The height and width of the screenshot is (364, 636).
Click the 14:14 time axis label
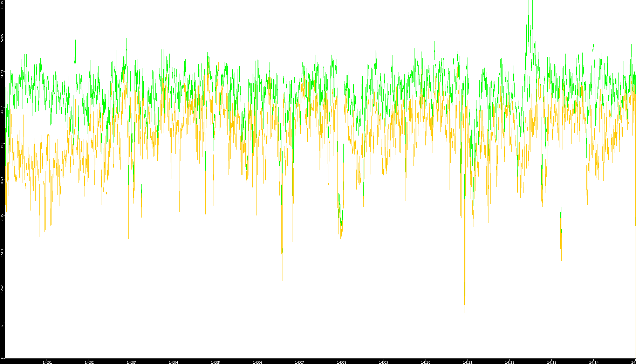594,362
